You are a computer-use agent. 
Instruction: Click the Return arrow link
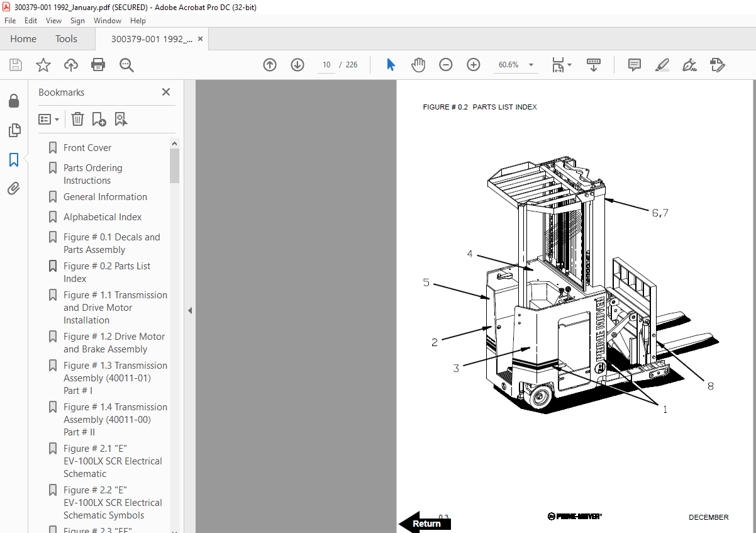[x=425, y=523]
